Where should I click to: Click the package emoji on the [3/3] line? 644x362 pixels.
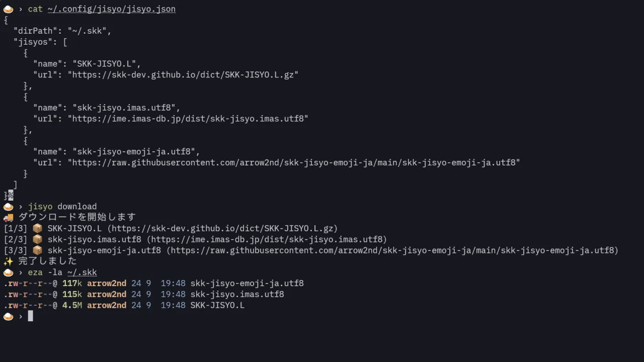37,250
